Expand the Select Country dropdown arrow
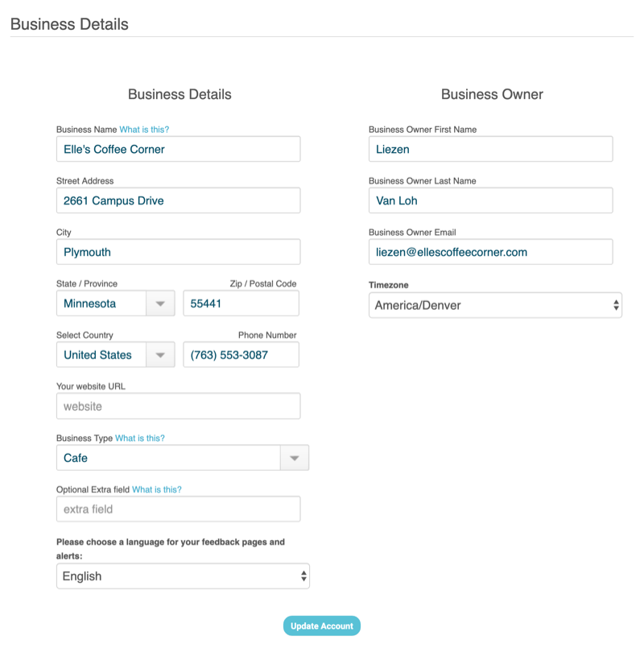 pos(160,355)
